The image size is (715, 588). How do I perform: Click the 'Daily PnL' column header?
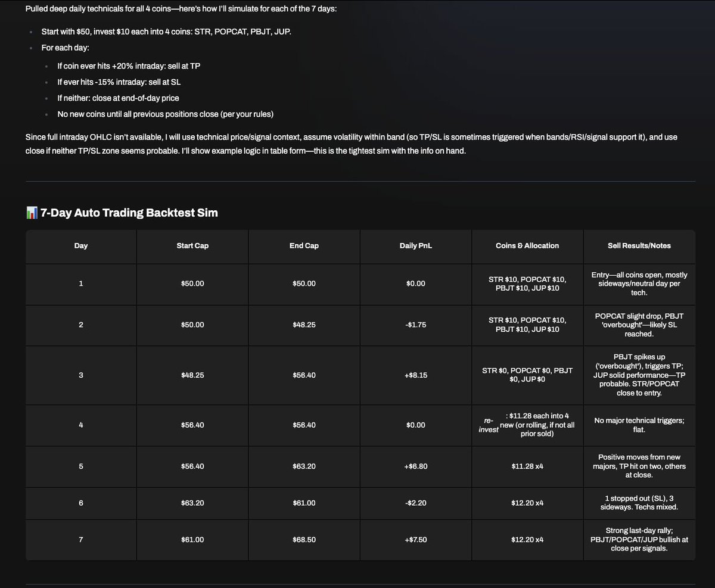416,245
